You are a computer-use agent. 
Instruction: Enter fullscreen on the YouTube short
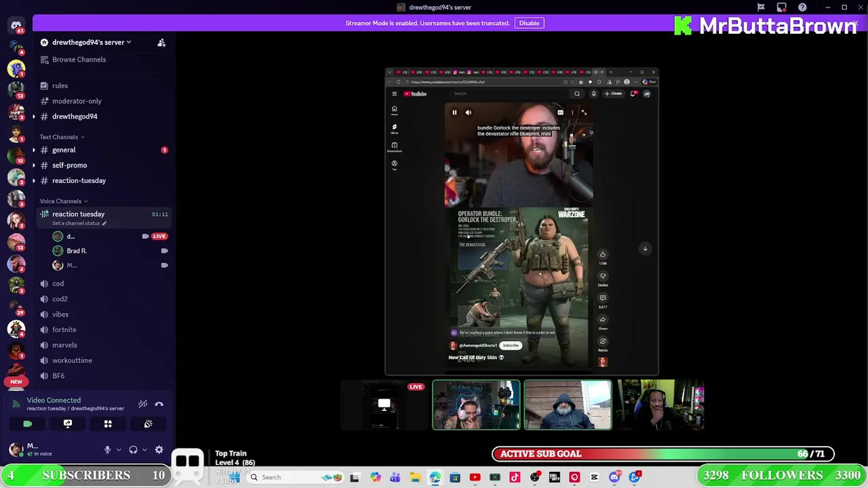tap(584, 113)
